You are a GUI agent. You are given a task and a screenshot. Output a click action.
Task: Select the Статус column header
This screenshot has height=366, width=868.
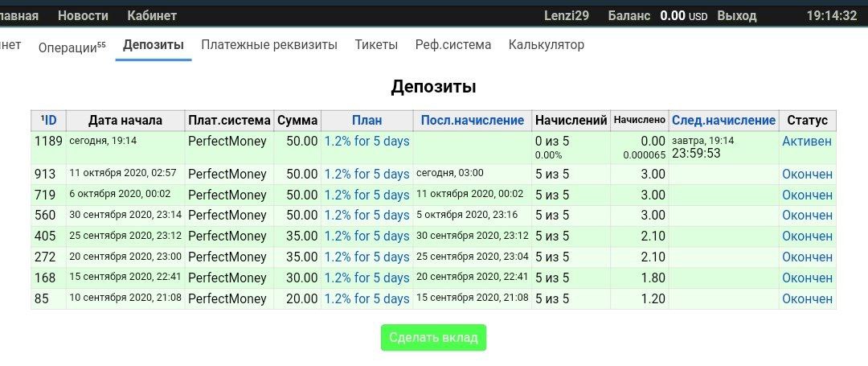tap(808, 120)
